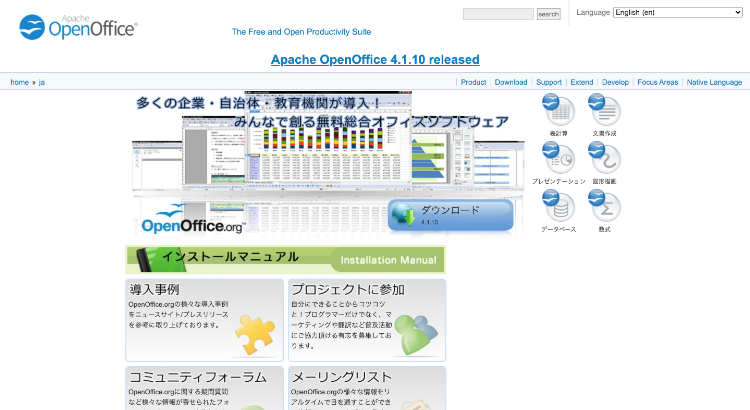Open Apache OpenOffice 4.1.10 released link
Image resolution: width=750 pixels, height=410 pixels.
pyautogui.click(x=375, y=60)
